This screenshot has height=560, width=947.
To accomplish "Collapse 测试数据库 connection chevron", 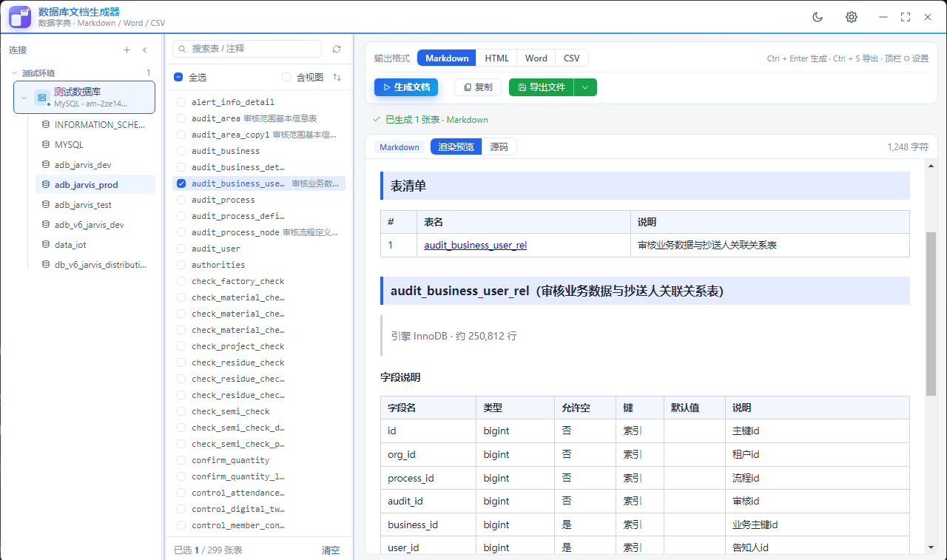I will click(24, 98).
